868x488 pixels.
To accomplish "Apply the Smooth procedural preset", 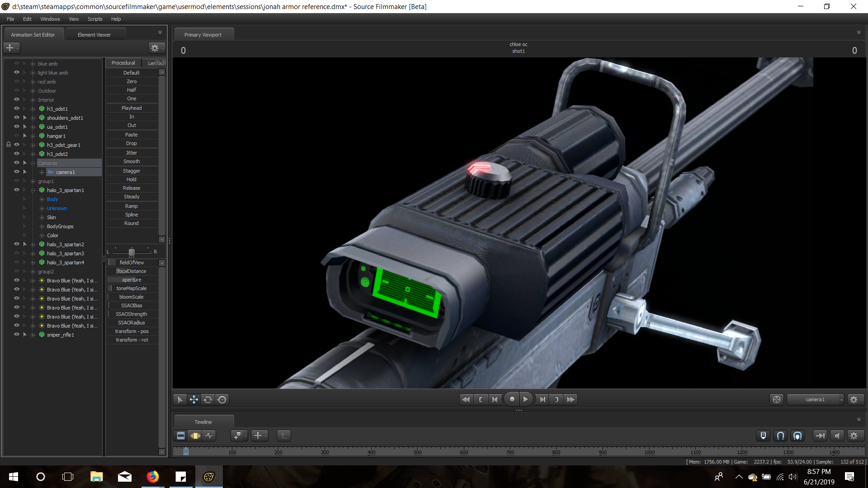I will tap(132, 161).
